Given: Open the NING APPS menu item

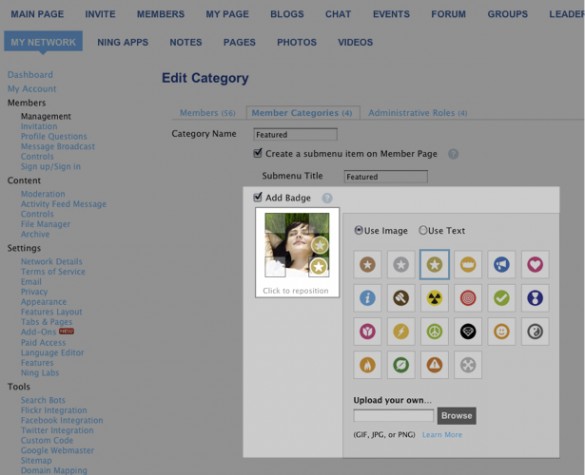Looking at the screenshot, I should click(123, 42).
